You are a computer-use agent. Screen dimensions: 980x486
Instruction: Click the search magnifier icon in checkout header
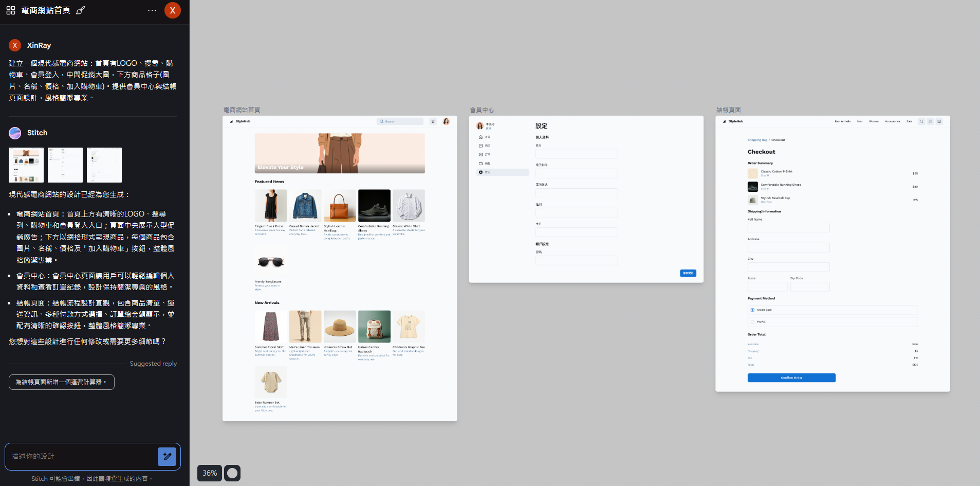pyautogui.click(x=921, y=121)
